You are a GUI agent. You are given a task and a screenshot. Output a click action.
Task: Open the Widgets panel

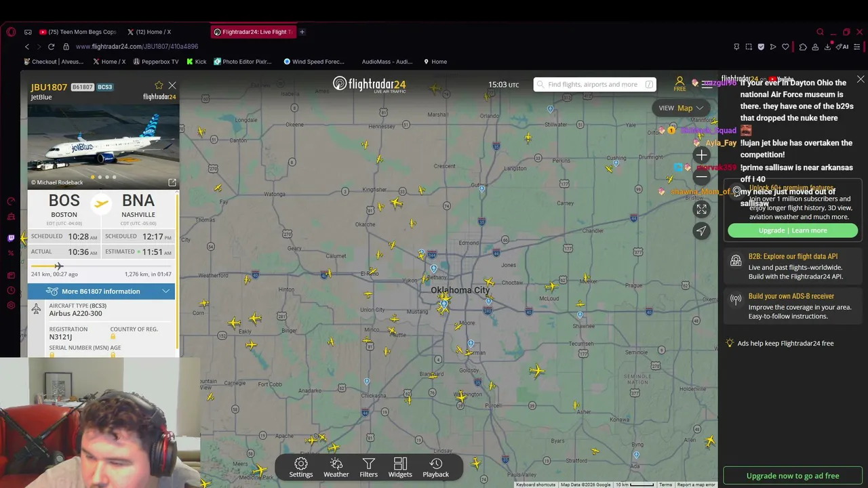pos(400,467)
